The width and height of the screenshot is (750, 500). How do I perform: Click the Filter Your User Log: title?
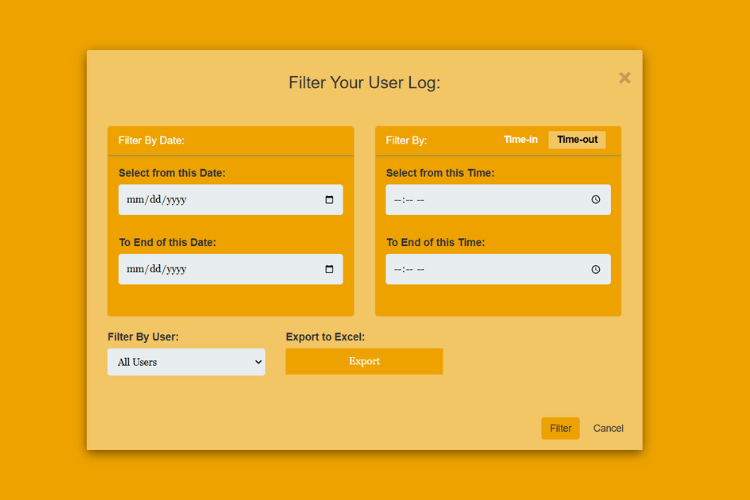point(364,83)
